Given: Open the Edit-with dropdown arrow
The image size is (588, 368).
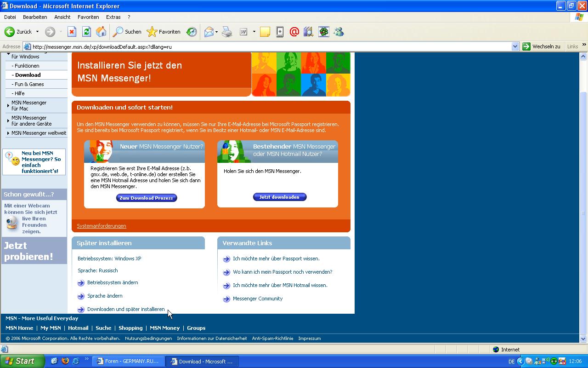Looking at the screenshot, I should 254,32.
